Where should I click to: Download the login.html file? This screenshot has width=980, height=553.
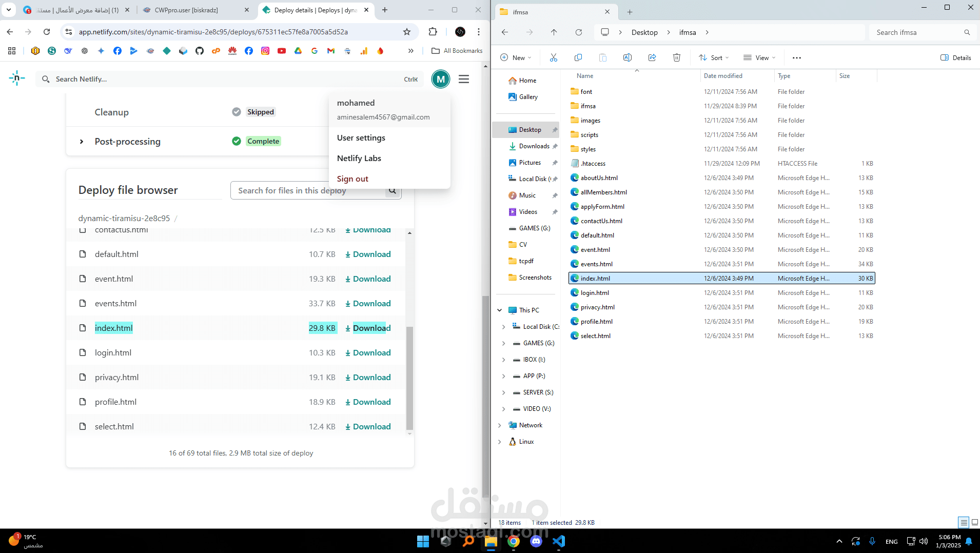(368, 353)
